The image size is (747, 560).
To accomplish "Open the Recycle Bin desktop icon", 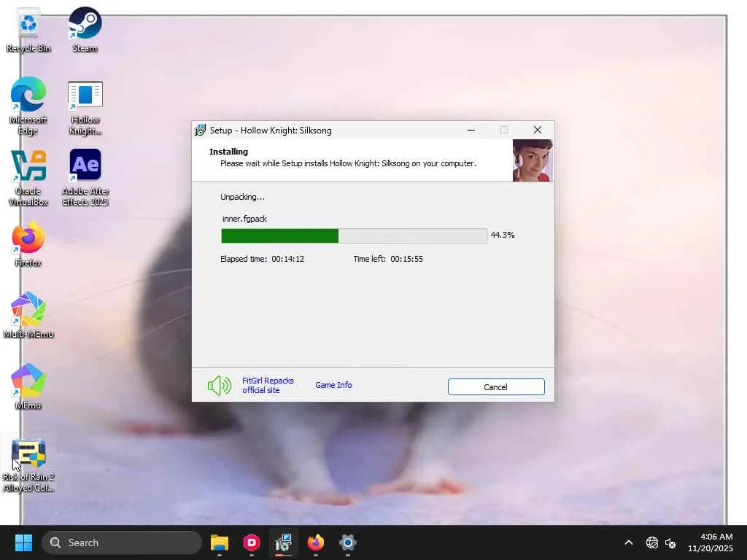I will pyautogui.click(x=28, y=29).
